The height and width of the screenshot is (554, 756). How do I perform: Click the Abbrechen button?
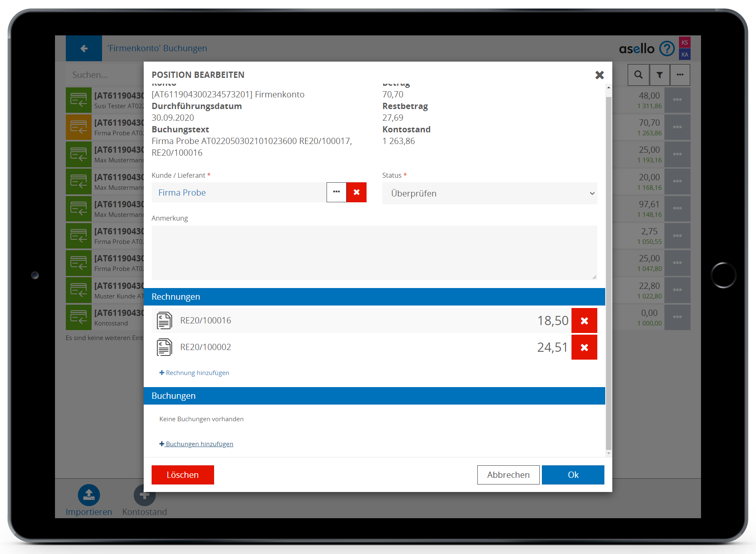(508, 475)
